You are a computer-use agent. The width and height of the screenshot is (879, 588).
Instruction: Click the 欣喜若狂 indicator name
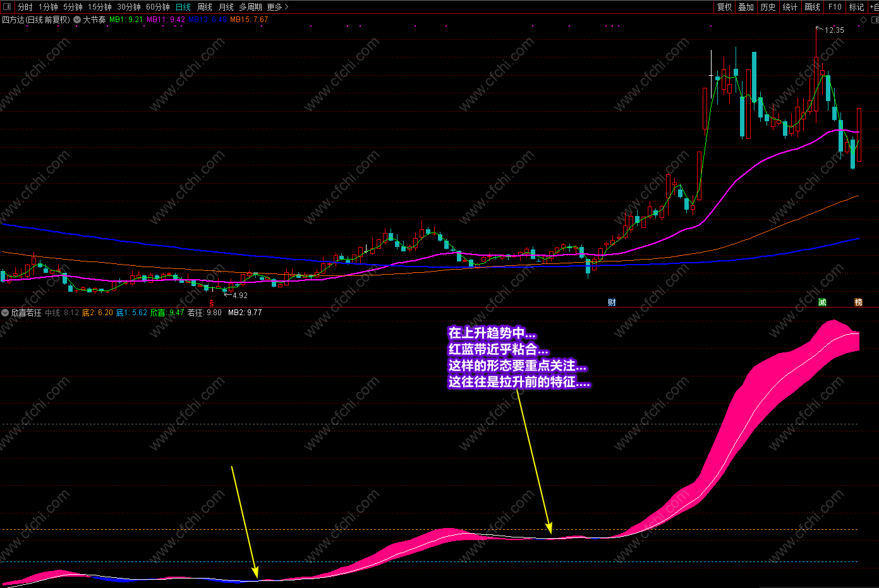pos(26,313)
